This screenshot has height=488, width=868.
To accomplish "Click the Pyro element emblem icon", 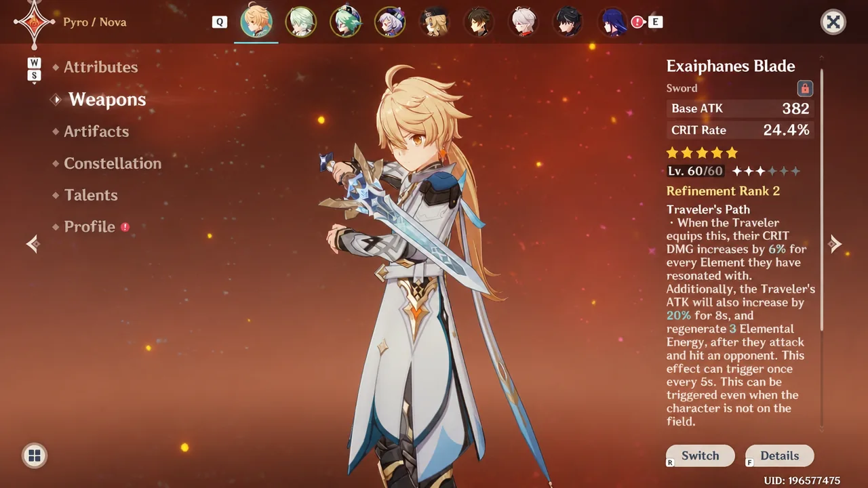I will click(x=34, y=22).
